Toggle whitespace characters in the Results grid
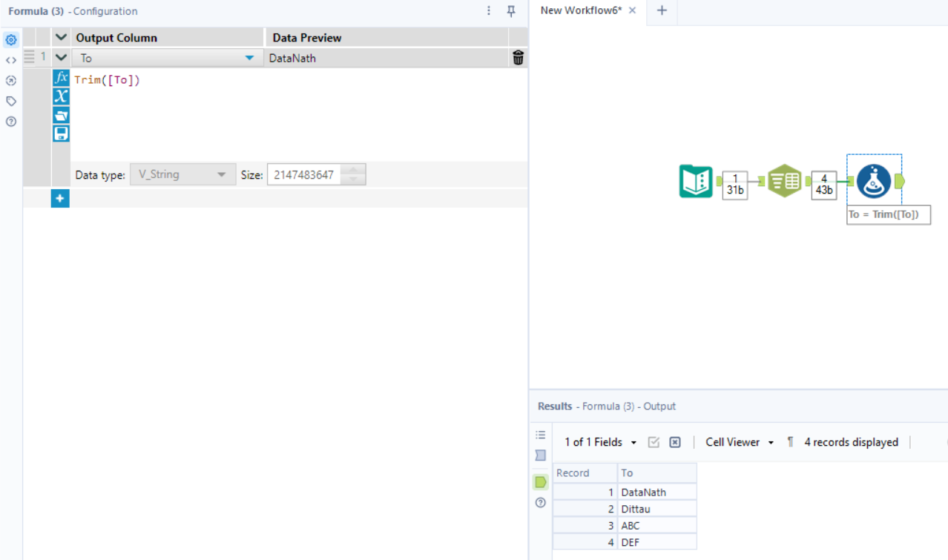Screen dimensions: 948x560 tap(789, 442)
